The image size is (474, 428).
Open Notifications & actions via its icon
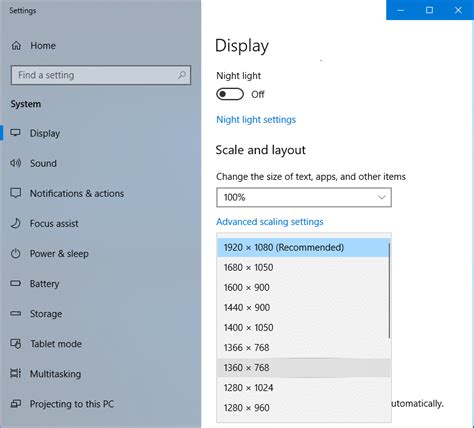click(15, 193)
